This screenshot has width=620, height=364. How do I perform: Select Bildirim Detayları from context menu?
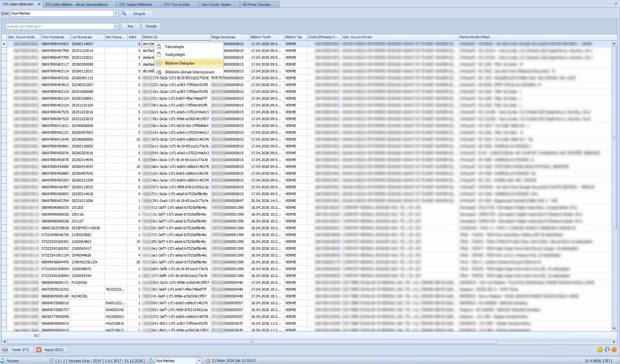(180, 63)
